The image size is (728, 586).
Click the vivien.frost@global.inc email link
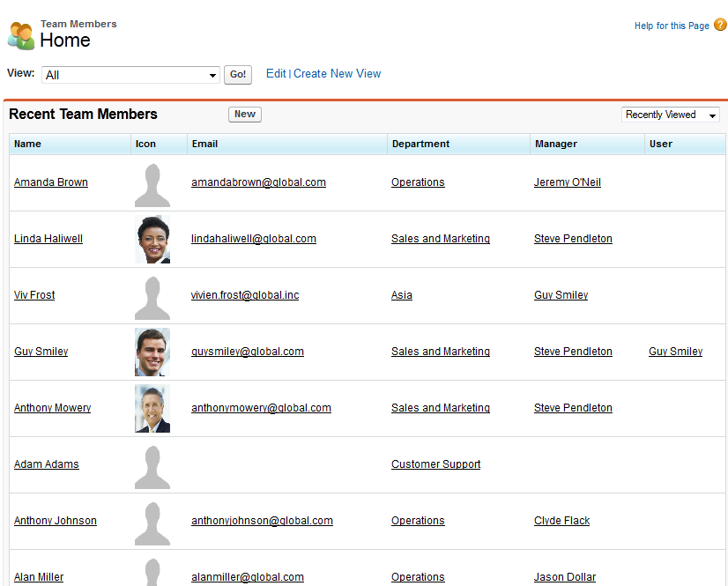pos(245,295)
